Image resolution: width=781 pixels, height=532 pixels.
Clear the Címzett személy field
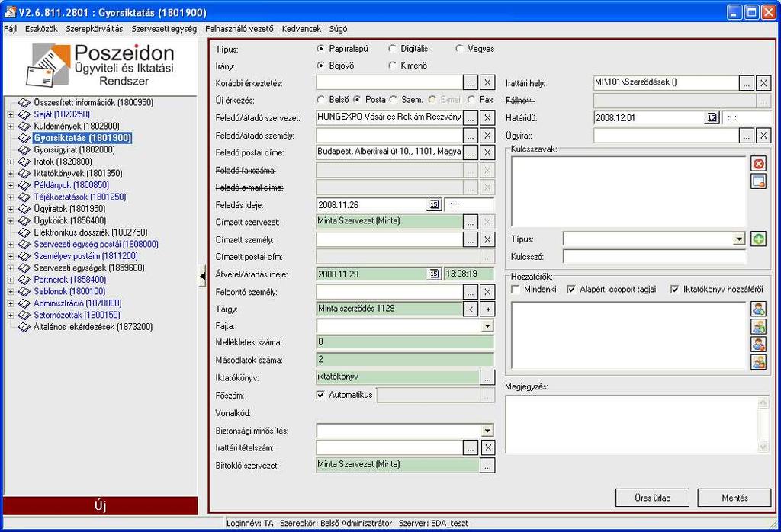pos(487,239)
